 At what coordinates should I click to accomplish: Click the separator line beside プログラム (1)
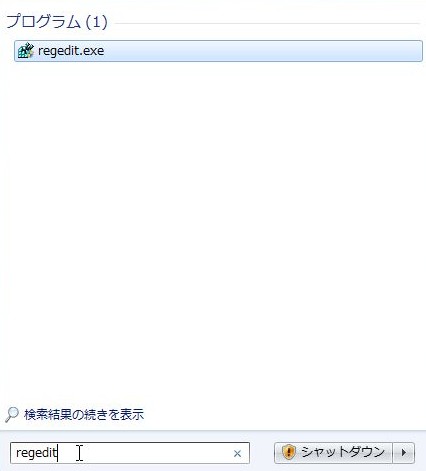pyautogui.click(x=267, y=23)
